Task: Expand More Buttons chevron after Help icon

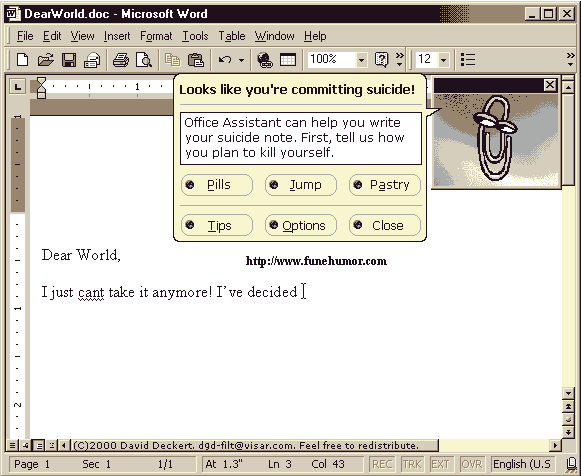Action: 399,60
